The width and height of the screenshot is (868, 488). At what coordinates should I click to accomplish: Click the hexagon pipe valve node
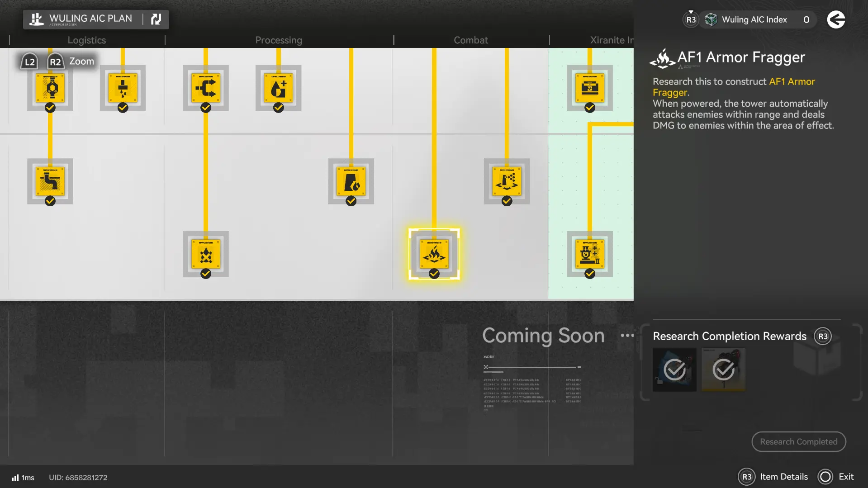(x=50, y=88)
